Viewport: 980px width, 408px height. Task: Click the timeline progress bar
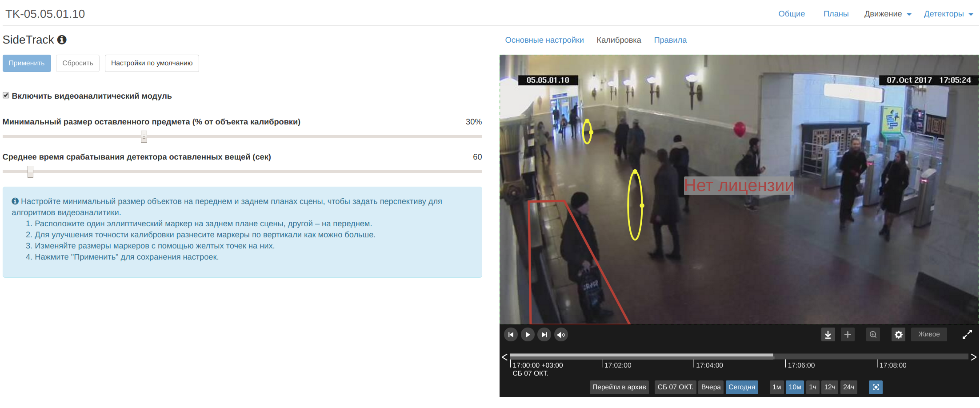(x=739, y=356)
